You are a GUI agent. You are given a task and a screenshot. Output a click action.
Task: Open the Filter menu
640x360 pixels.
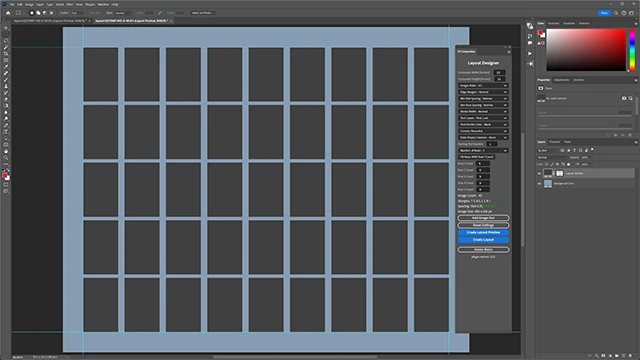pyautogui.click(x=69, y=4)
